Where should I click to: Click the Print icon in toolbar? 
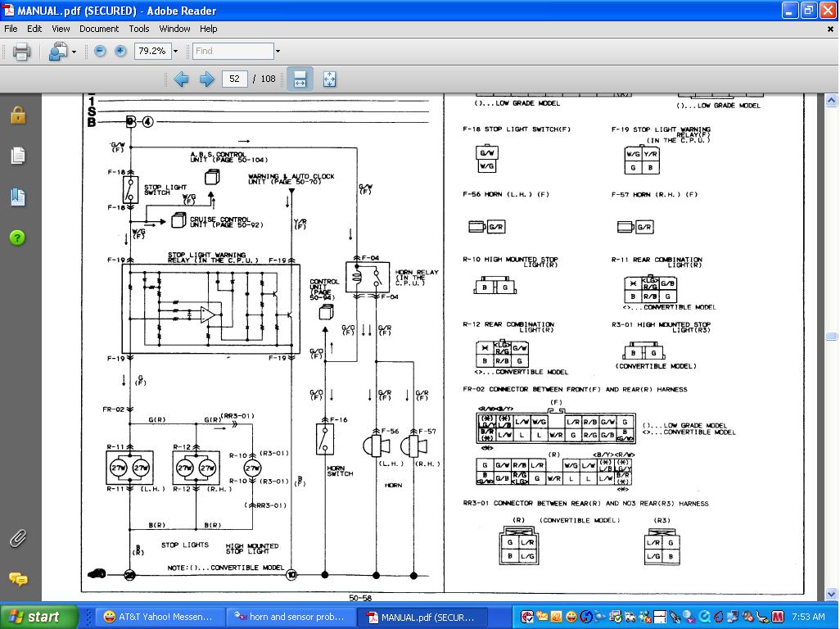point(22,52)
